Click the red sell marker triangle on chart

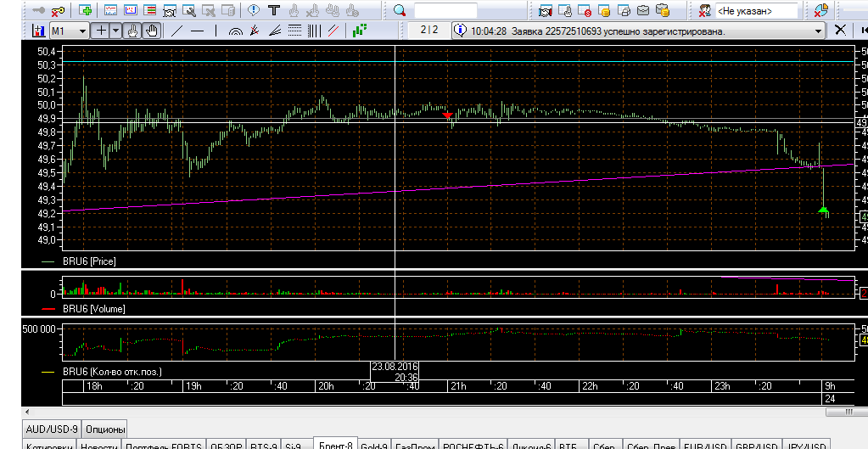click(448, 115)
